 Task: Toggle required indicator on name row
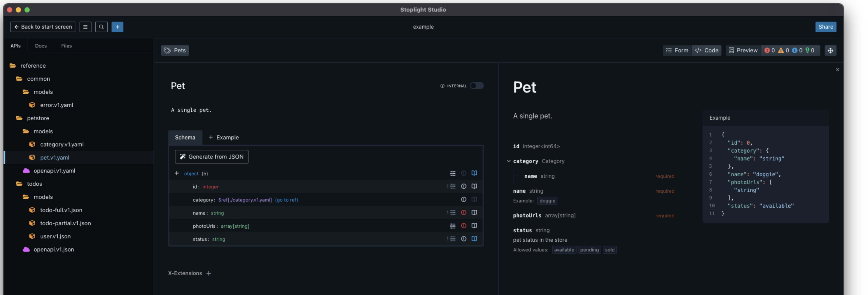click(464, 213)
